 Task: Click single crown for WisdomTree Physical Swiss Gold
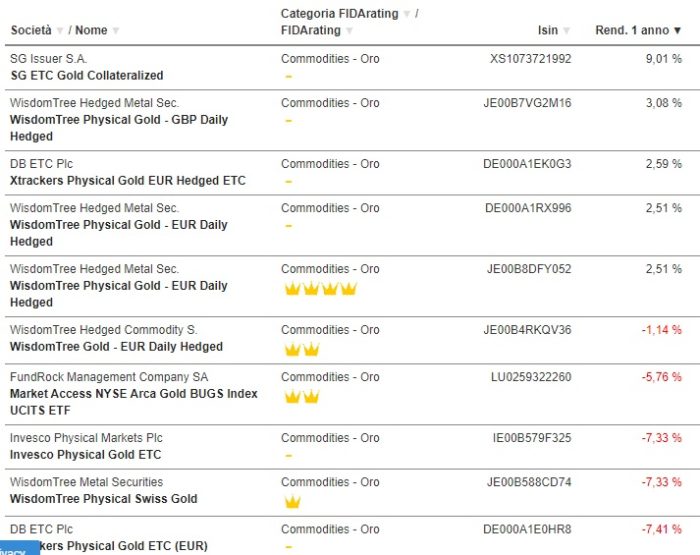292,502
